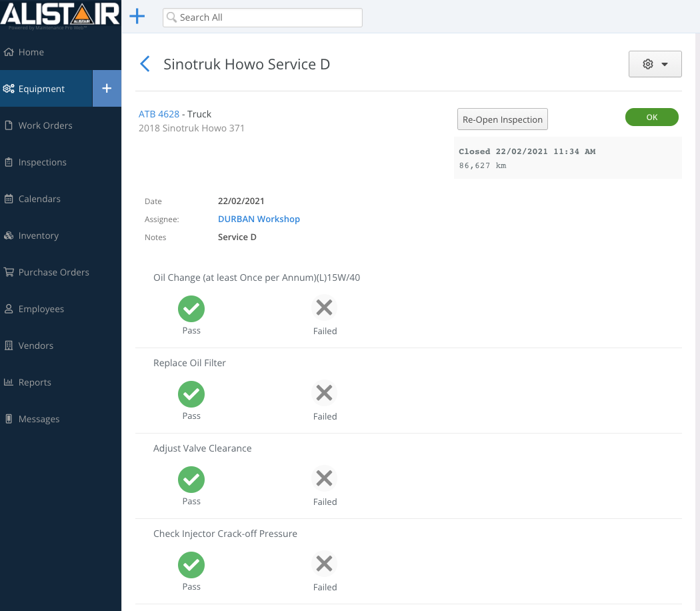Click the Calendars icon in sidebar

coord(9,199)
